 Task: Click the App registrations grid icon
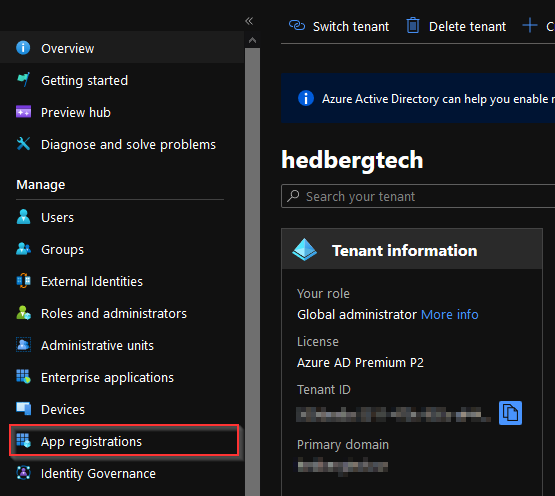pyautogui.click(x=23, y=441)
